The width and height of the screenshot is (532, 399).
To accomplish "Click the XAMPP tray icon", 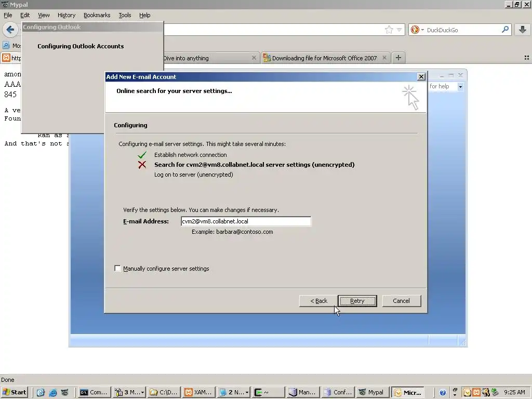I will 476,393.
